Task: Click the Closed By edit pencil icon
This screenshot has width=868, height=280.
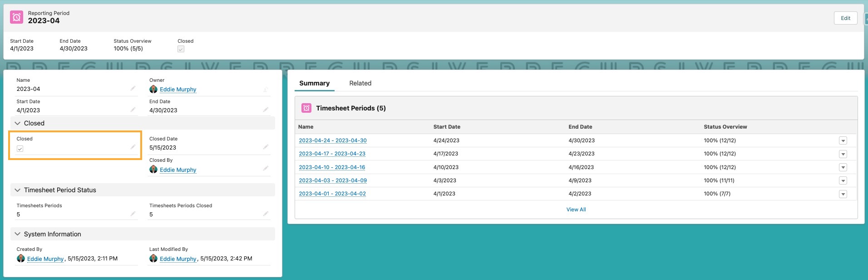Action: (x=266, y=168)
